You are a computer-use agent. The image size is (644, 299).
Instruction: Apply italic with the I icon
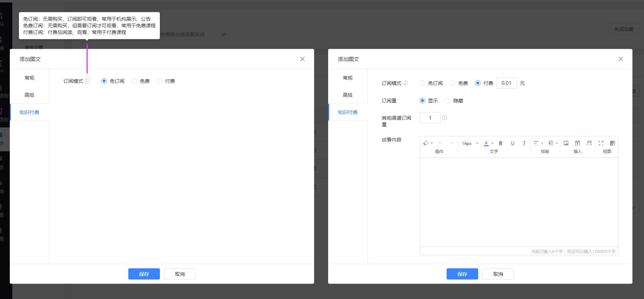[x=524, y=143]
